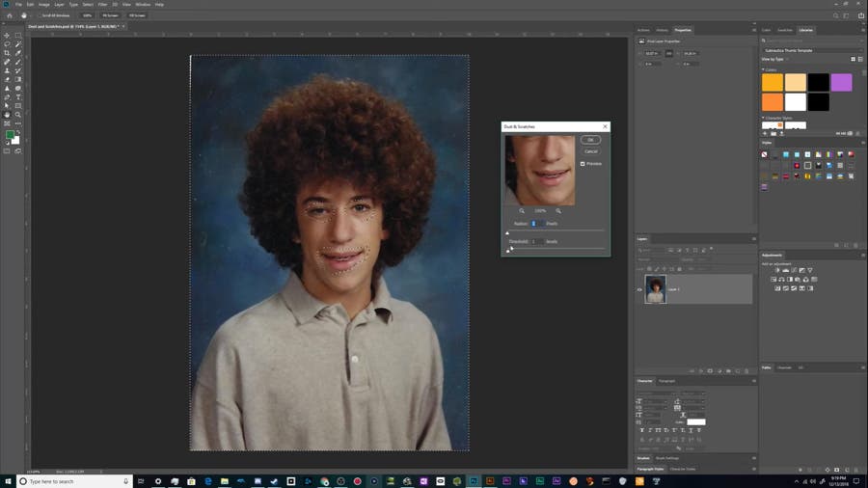Image resolution: width=868 pixels, height=488 pixels.
Task: Switch Libraries to grid view
Action: point(854,59)
